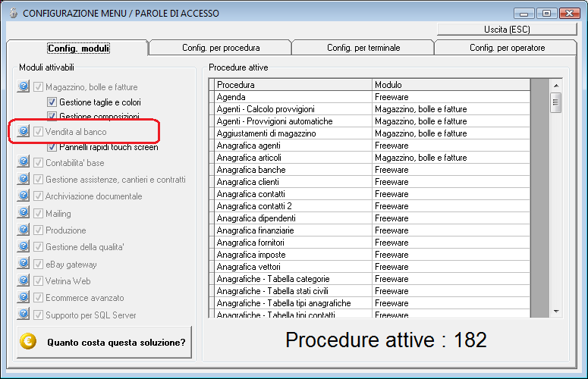Open Config. per operatore tab

[x=506, y=48]
